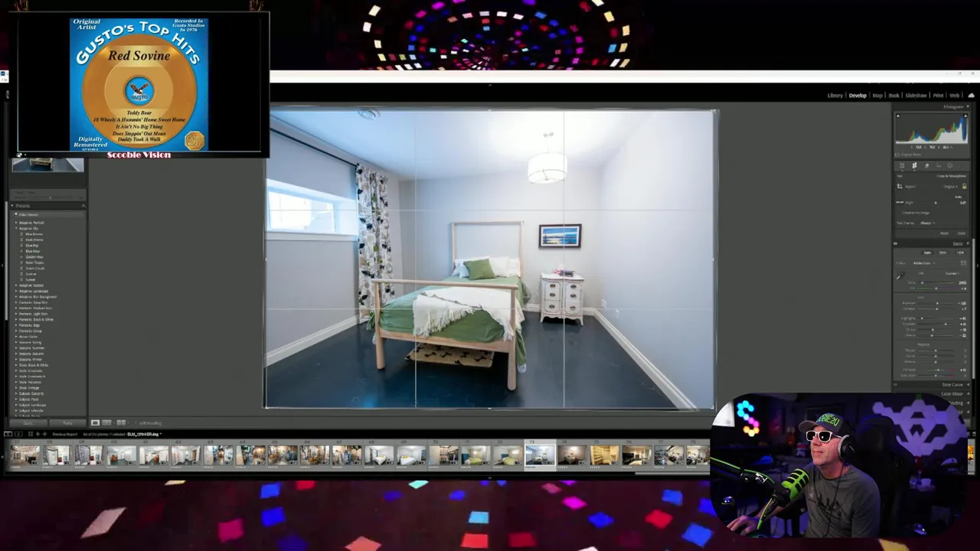Open the Profile Adobe Color dropdown
The width and height of the screenshot is (980, 551).
(924, 262)
